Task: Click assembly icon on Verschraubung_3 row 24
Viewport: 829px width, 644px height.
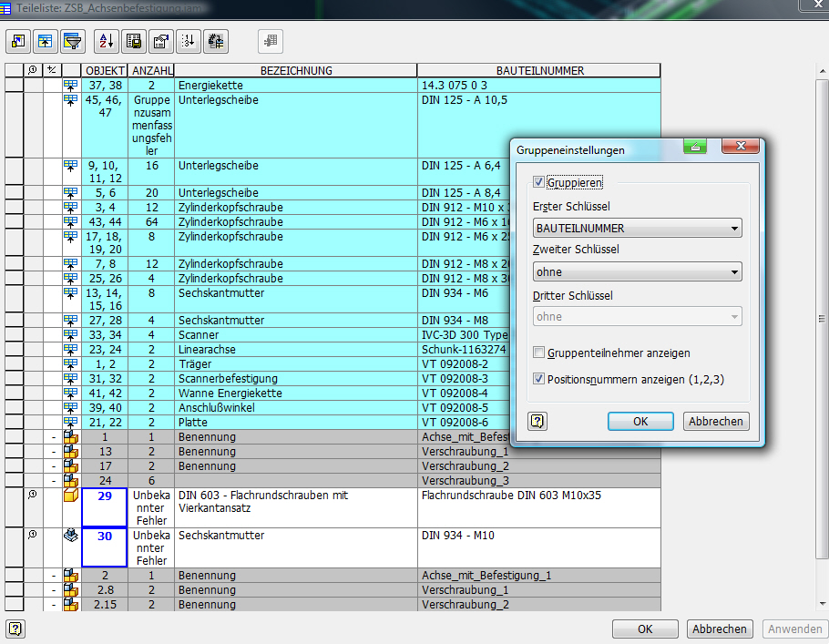Action: click(71, 480)
